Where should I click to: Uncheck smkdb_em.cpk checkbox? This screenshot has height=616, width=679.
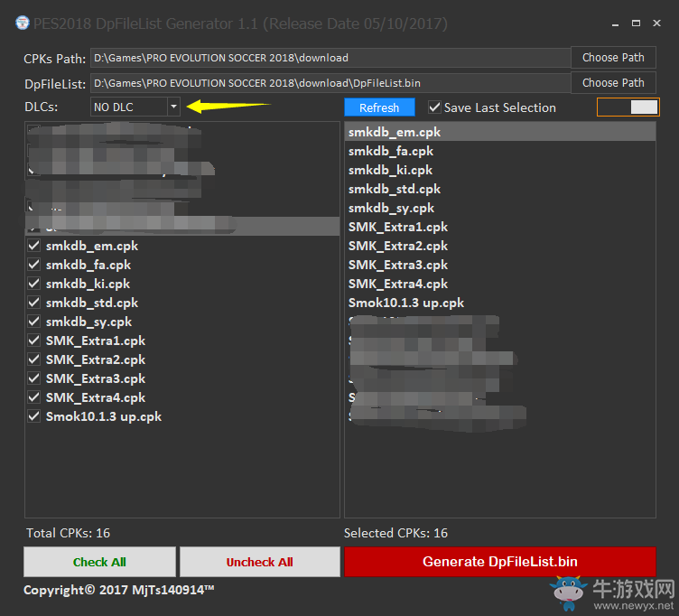coord(33,246)
